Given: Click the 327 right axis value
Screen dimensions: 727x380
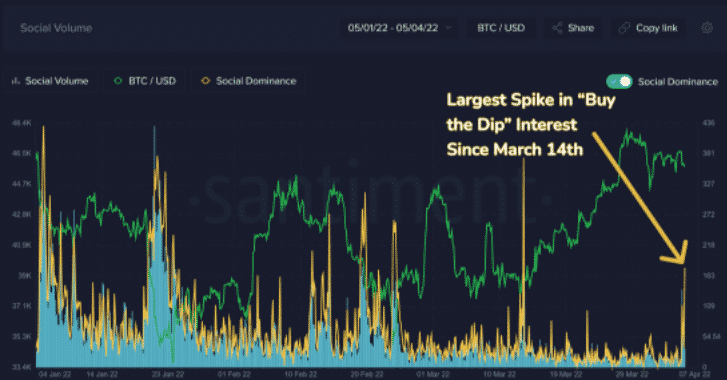Looking at the screenshot, I should 708,184.
